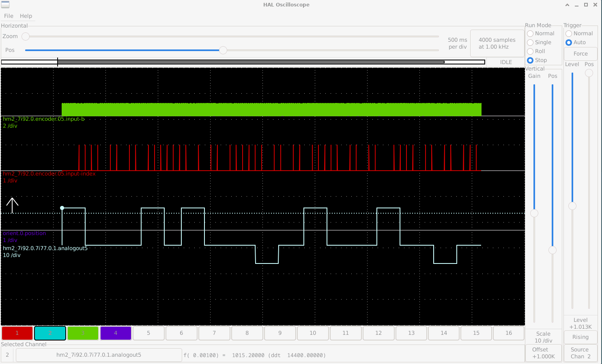The width and height of the screenshot is (602, 364).
Task: Toggle the Rising trigger edge button
Action: point(580,337)
